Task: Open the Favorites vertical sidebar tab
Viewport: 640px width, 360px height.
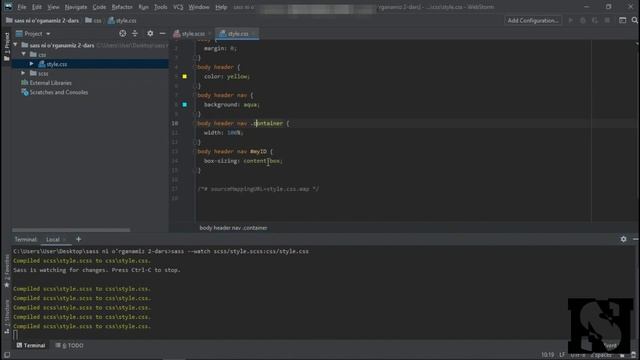Action: tap(6, 271)
